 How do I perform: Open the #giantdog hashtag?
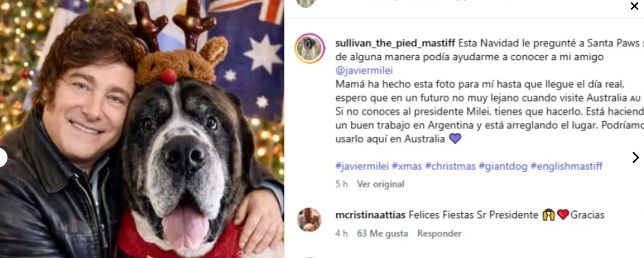pos(503,167)
